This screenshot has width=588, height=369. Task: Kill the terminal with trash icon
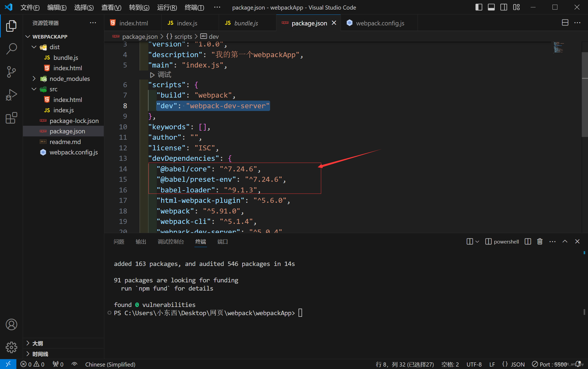coord(540,242)
